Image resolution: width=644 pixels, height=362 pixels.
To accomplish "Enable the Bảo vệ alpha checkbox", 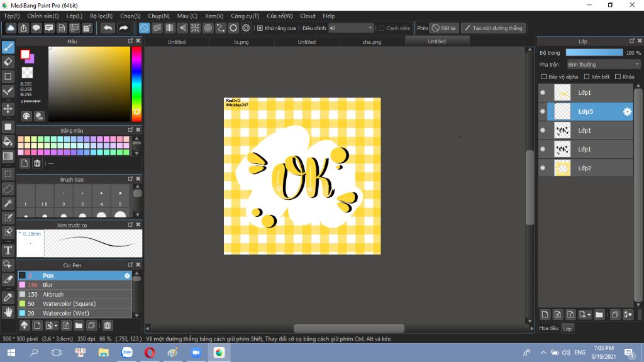I will tap(544, 77).
